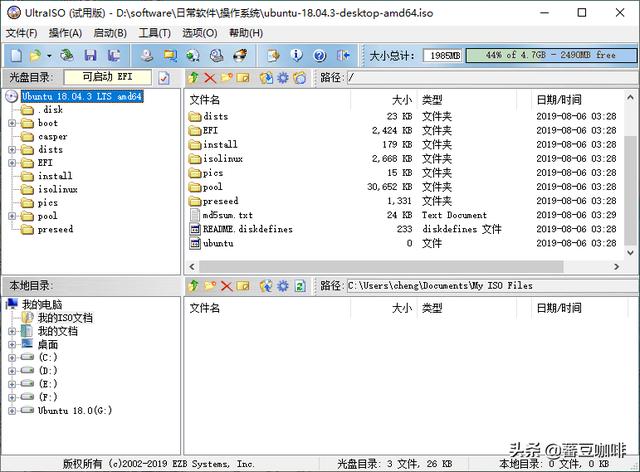Viewport: 640px width, 472px height.
Task: Click the add files icon in local pane
Action: 266,286
